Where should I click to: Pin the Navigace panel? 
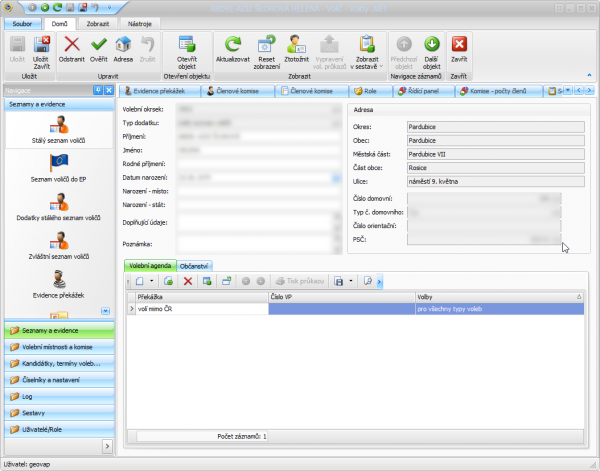pyautogui.click(x=97, y=91)
